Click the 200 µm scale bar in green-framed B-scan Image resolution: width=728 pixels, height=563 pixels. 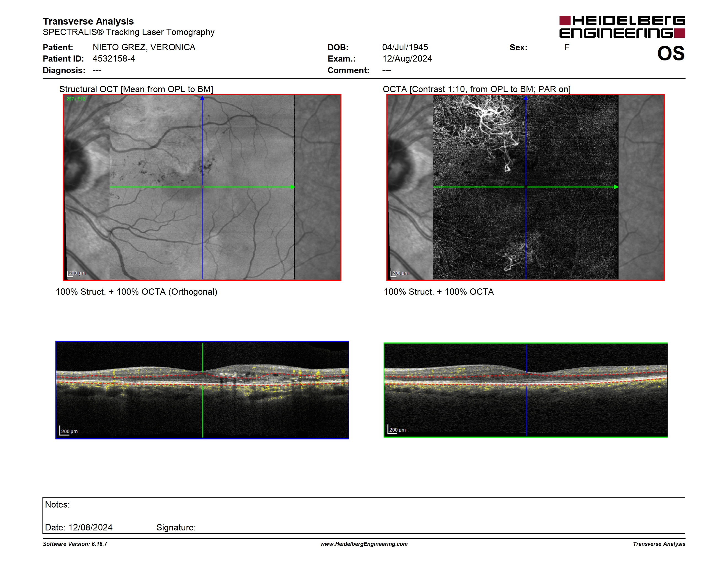(397, 430)
